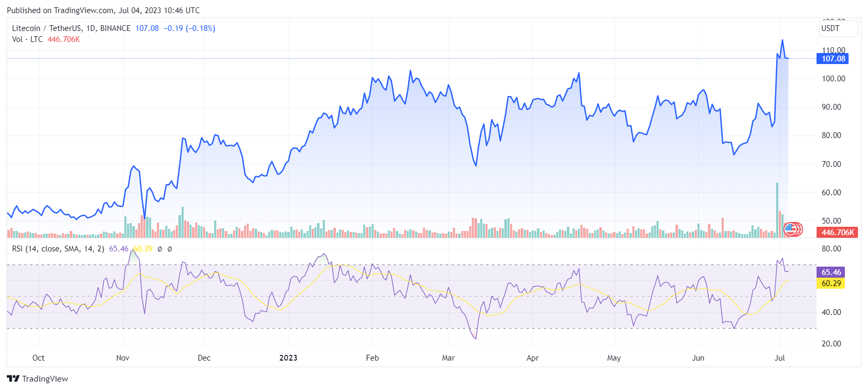Click the red 446.706K volume label
Viewport: 868px width, 390px height.
click(x=837, y=233)
